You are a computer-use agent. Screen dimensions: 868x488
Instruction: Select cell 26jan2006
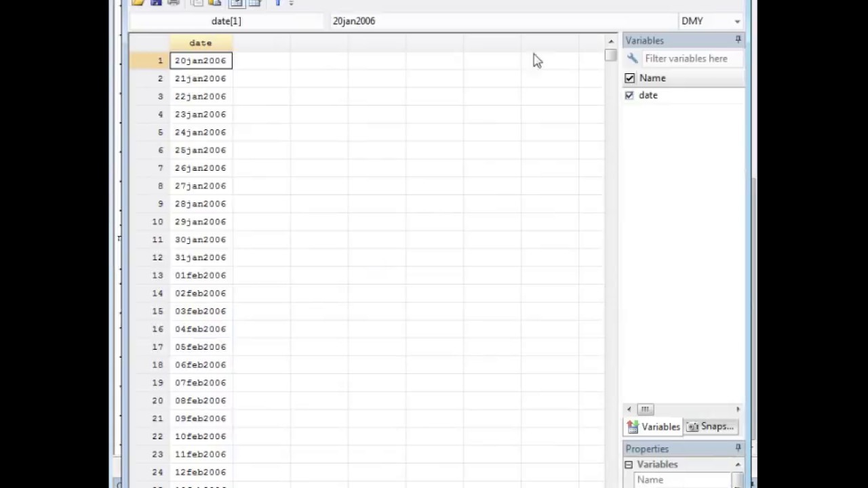[201, 168]
